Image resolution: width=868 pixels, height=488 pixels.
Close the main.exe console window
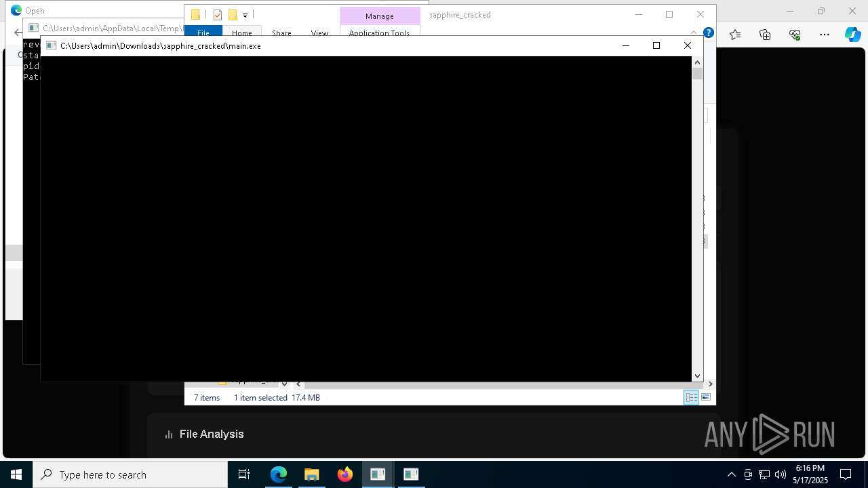(x=687, y=45)
